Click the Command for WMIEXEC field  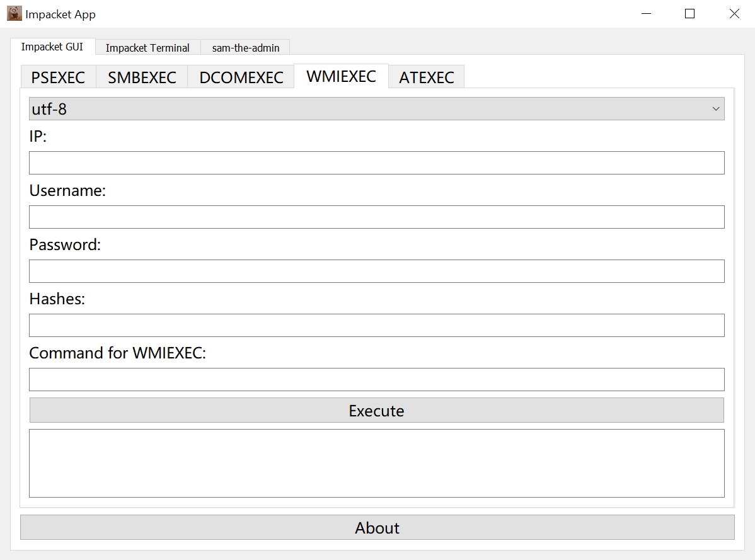(x=376, y=380)
